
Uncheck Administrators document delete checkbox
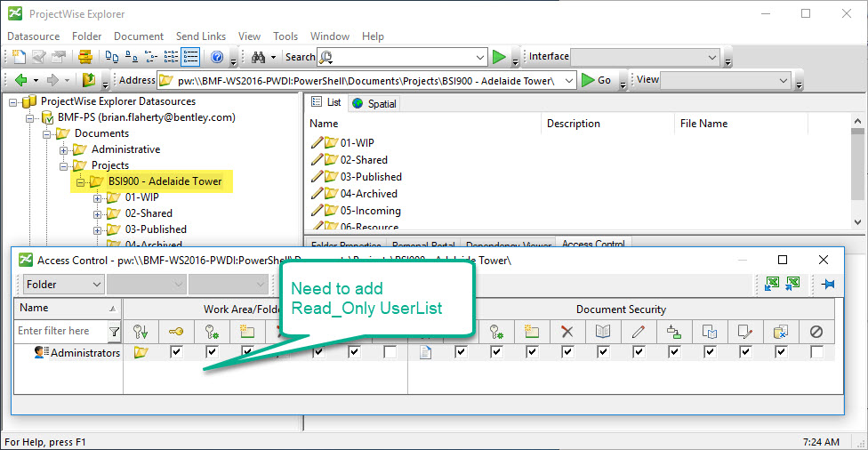point(567,352)
